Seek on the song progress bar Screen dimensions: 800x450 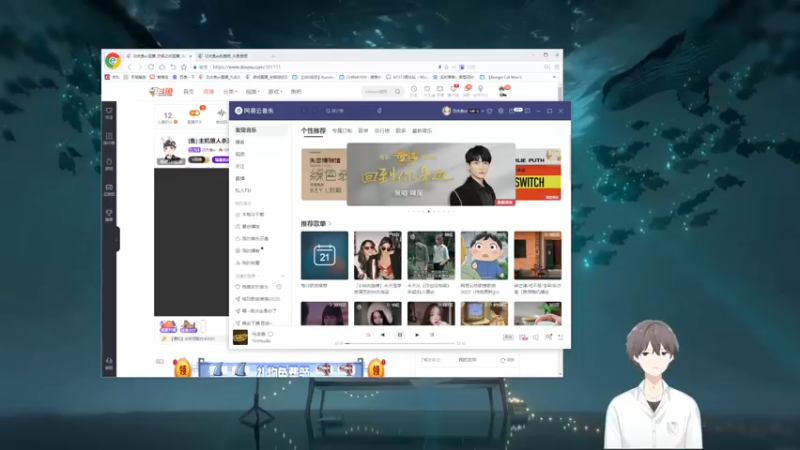click(x=399, y=343)
